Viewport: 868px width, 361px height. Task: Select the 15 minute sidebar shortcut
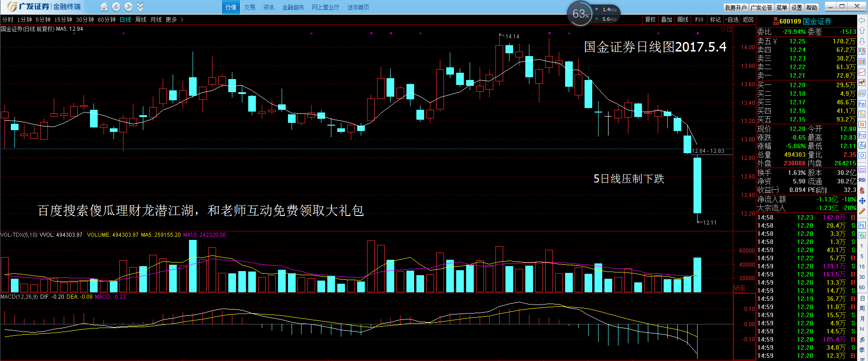click(x=862, y=267)
